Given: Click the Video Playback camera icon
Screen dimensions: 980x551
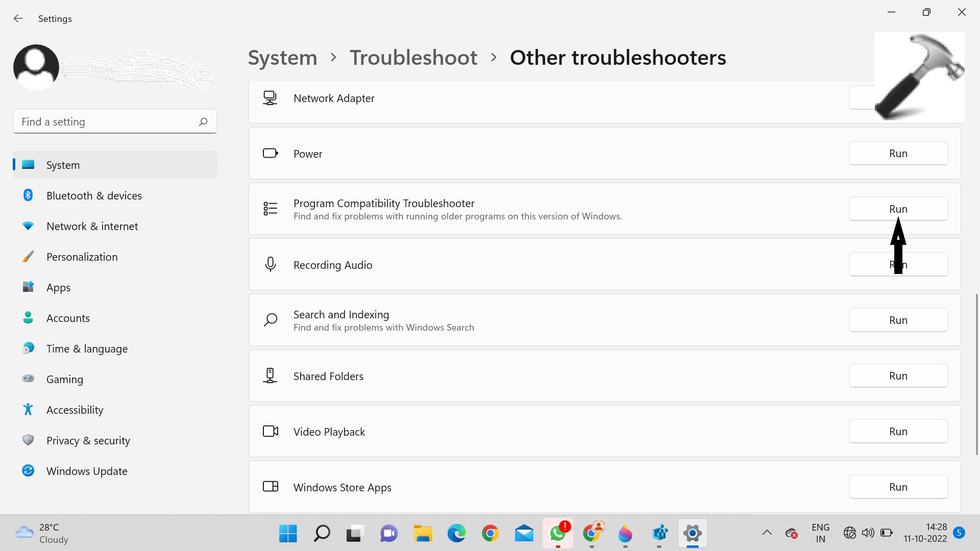Looking at the screenshot, I should (271, 432).
